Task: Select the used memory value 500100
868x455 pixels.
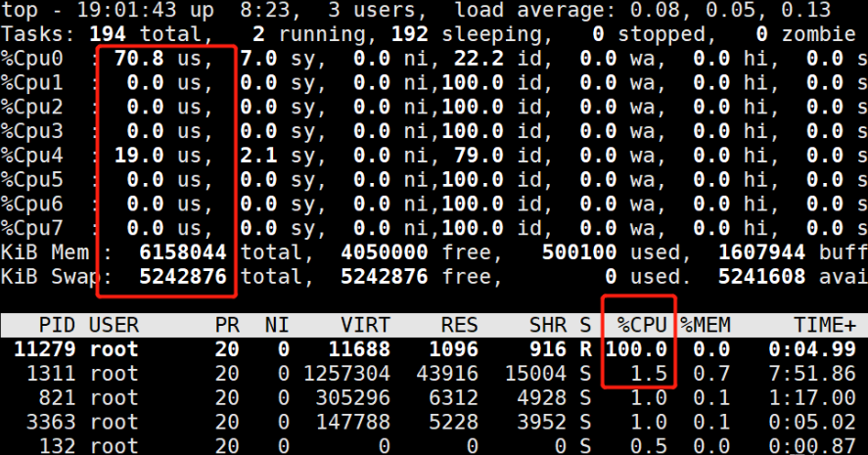Action: [x=579, y=252]
